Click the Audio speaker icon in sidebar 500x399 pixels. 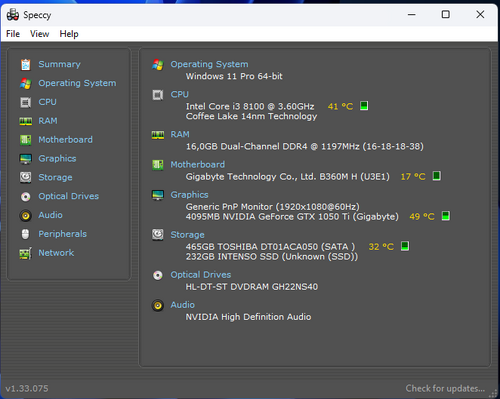(26, 216)
